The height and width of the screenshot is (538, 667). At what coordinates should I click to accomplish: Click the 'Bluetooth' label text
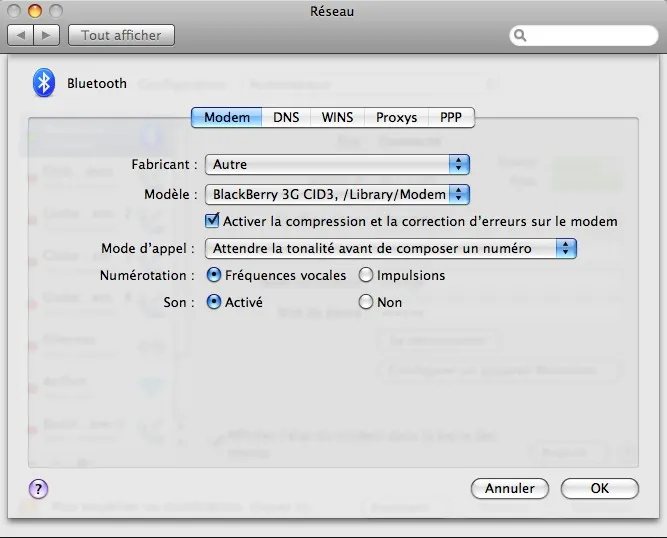pos(97,83)
